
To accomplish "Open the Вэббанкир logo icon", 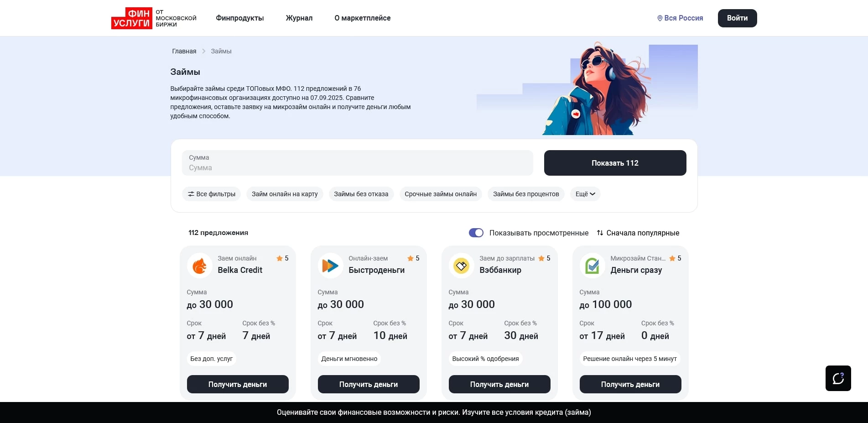I will coord(461,265).
